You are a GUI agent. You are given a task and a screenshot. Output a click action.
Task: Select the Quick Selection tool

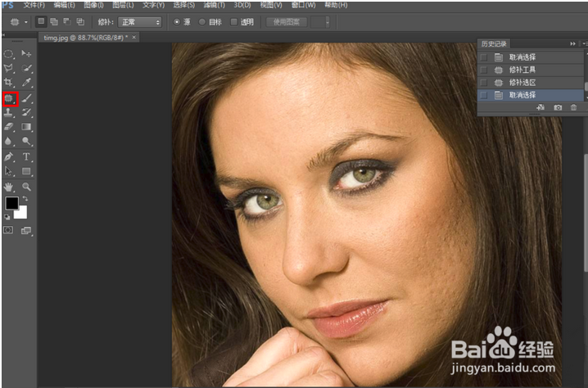(x=26, y=68)
